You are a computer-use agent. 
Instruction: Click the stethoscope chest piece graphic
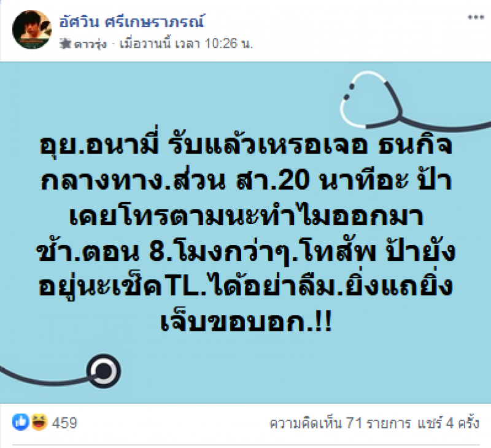104,371
